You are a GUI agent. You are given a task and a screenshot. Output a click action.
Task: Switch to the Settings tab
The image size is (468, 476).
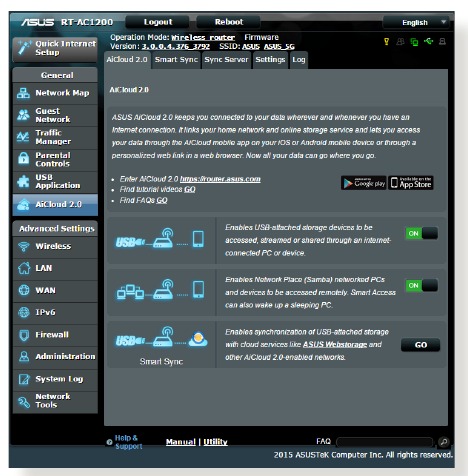click(270, 60)
